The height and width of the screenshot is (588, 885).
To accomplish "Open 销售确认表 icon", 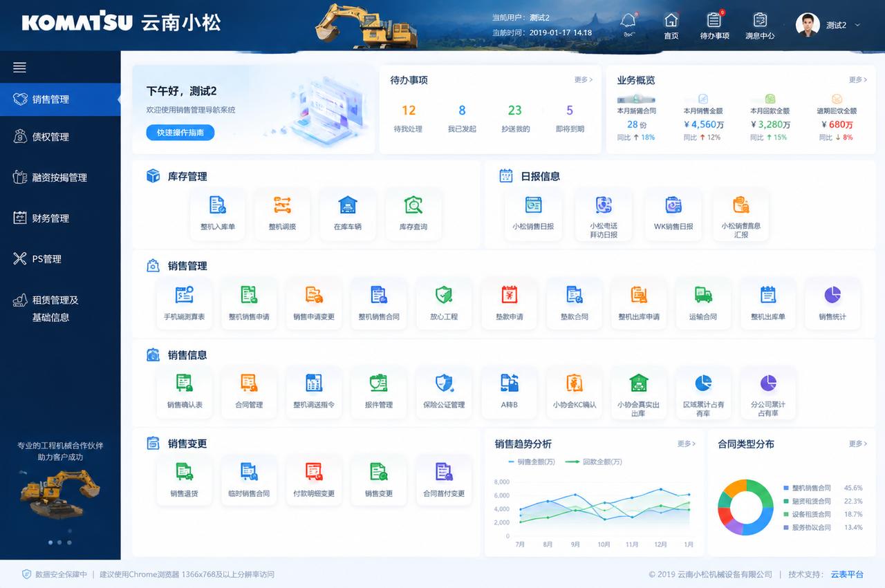I will pos(184,383).
